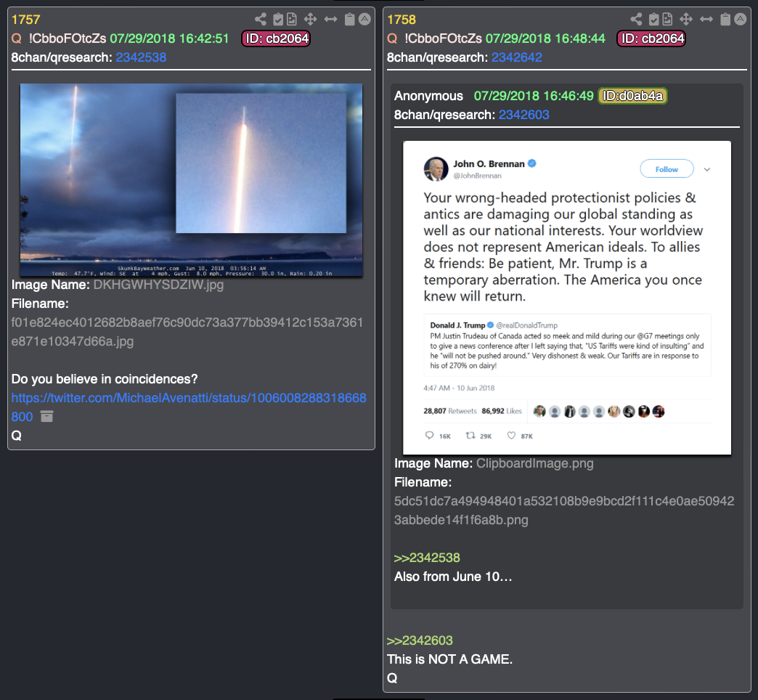Click the horizontal width arrows on post 1757
Image resolution: width=758 pixels, height=700 pixels.
(x=330, y=20)
